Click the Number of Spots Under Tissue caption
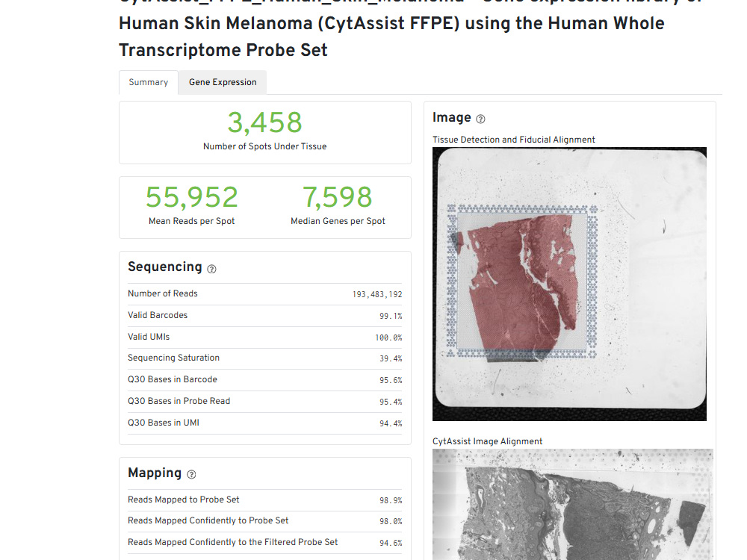747x560 pixels. pyautogui.click(x=265, y=146)
